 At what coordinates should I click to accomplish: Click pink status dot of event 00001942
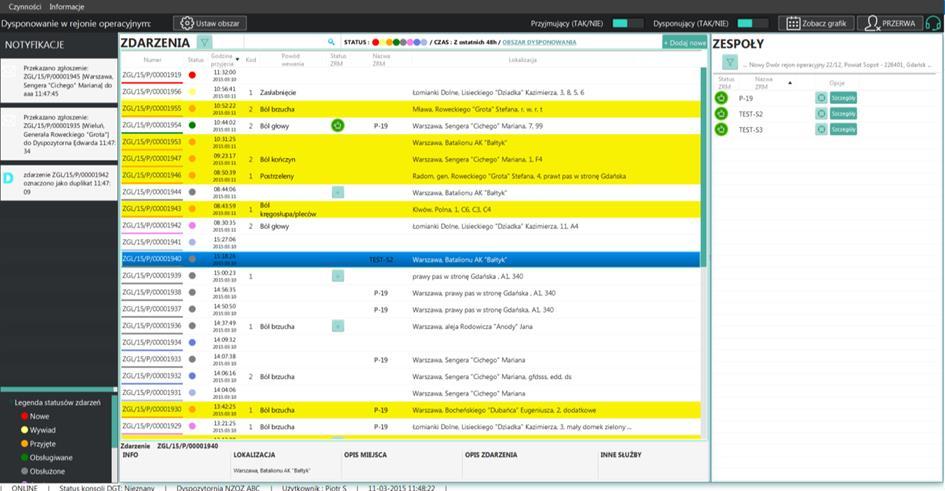click(192, 225)
